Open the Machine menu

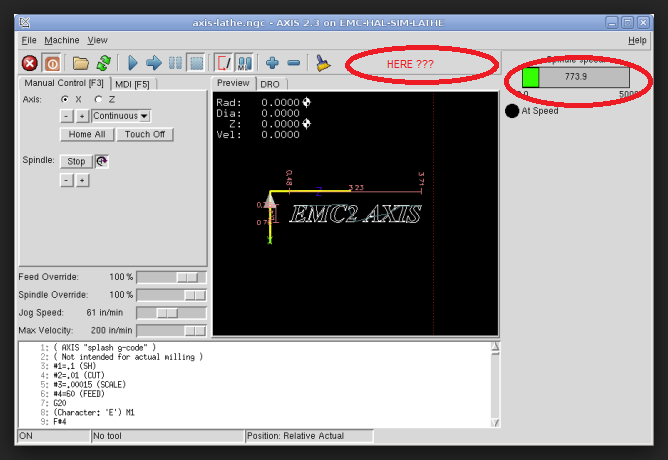[x=62, y=40]
